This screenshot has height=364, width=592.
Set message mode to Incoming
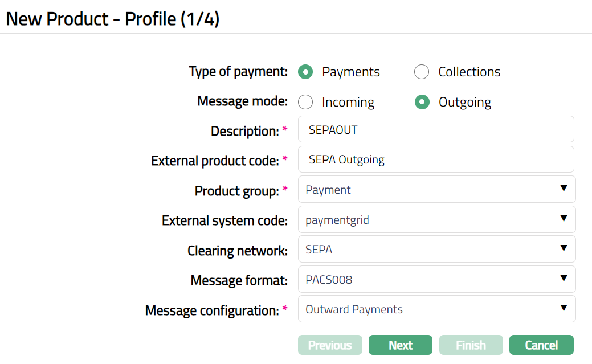[x=306, y=103]
